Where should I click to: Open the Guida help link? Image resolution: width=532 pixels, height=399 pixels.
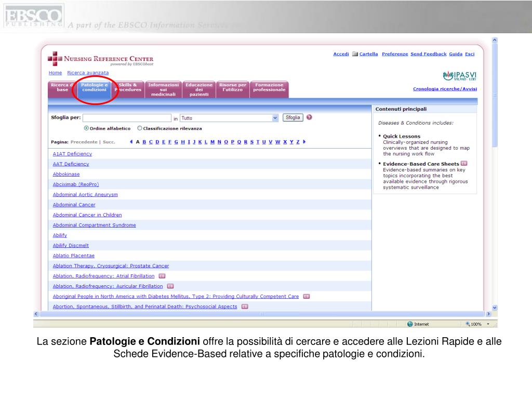click(456, 54)
